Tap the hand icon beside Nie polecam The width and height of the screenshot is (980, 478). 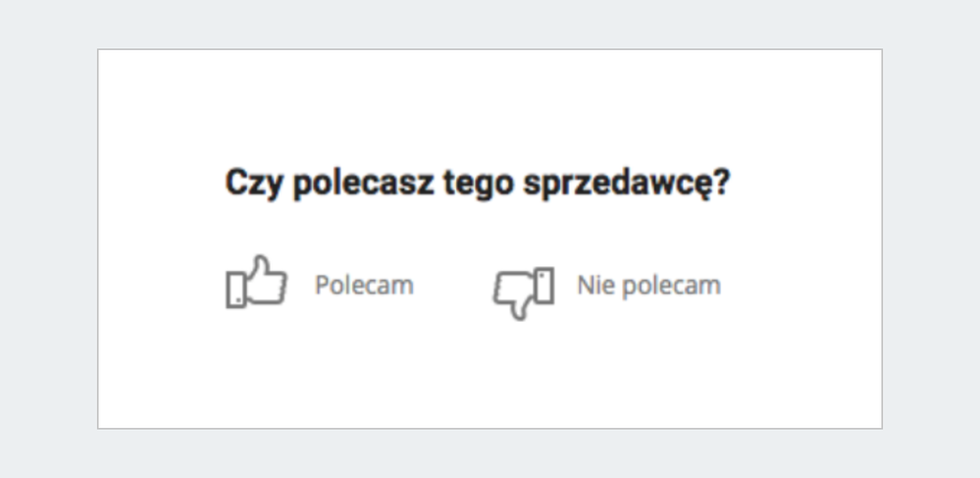tap(524, 293)
